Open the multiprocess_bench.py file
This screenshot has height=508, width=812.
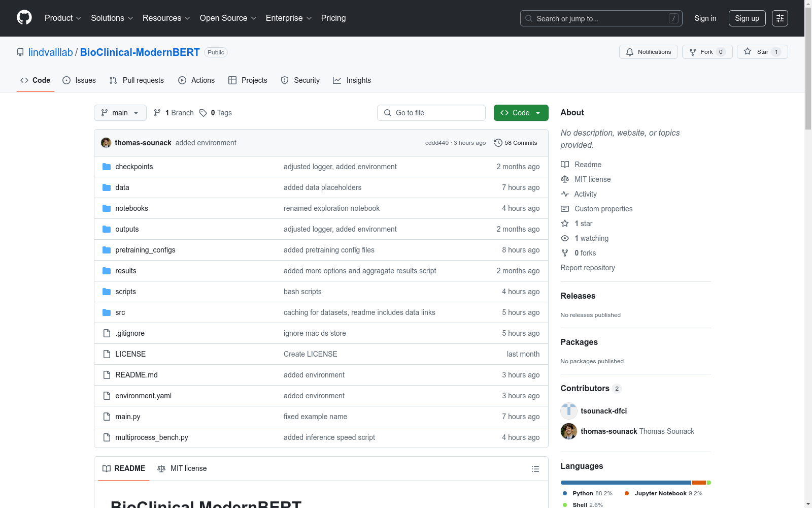pos(152,437)
